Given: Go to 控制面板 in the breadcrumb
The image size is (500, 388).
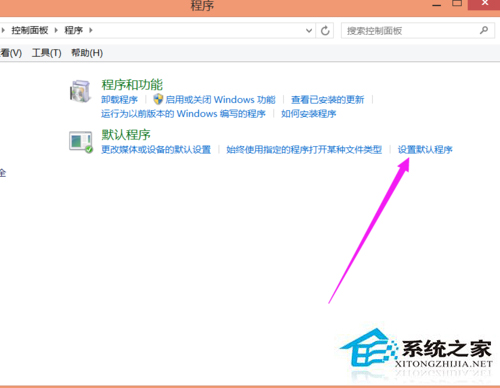Looking at the screenshot, I should coord(30,30).
